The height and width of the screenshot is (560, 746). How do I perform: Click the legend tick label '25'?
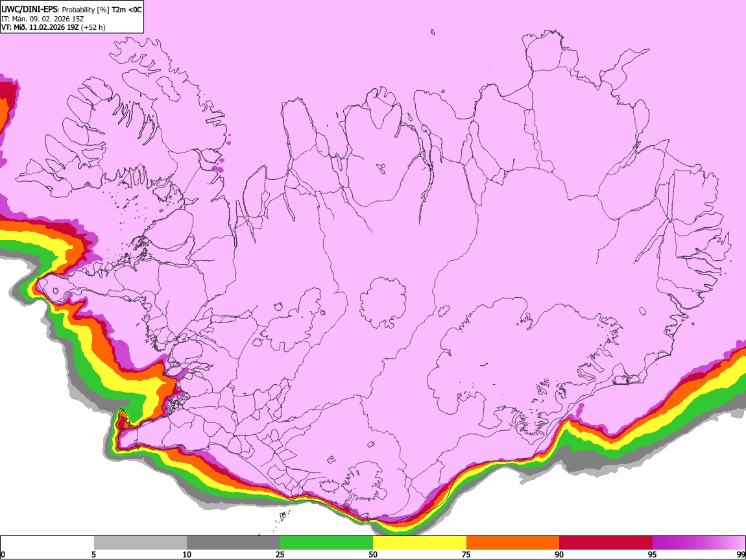pyautogui.click(x=280, y=554)
